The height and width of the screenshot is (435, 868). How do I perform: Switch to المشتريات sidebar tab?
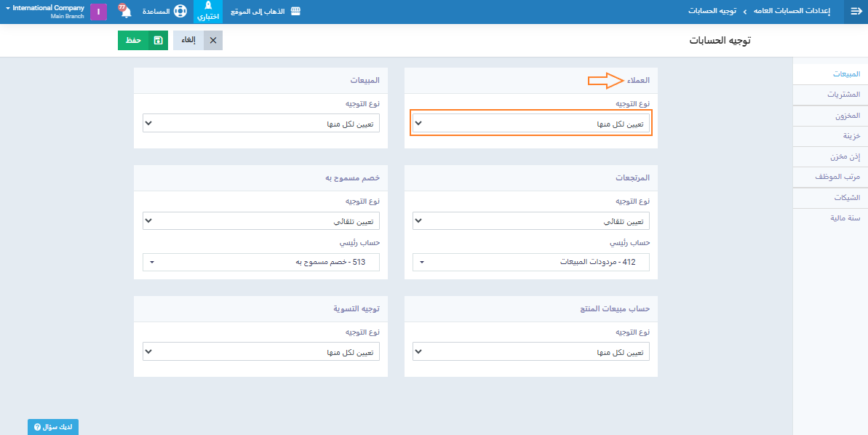[843, 95]
